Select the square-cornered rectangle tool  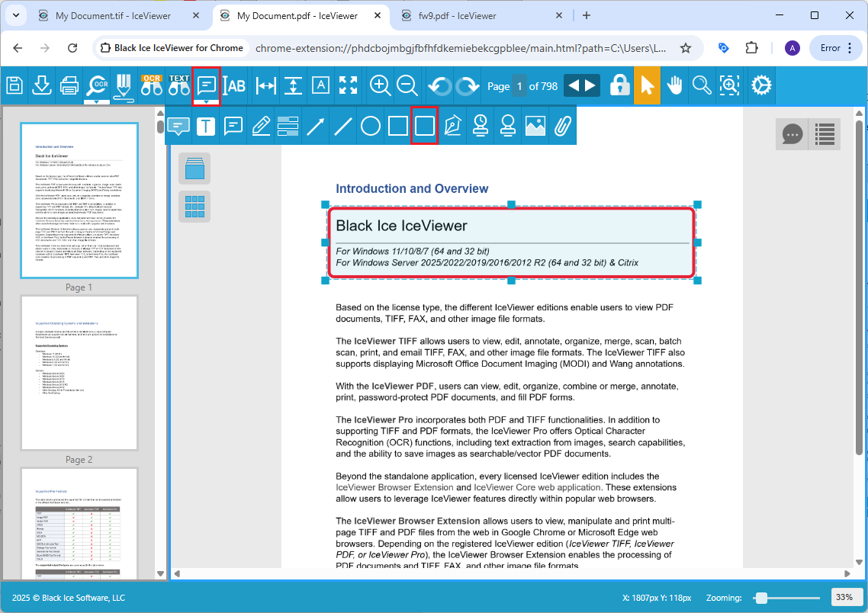(x=398, y=126)
